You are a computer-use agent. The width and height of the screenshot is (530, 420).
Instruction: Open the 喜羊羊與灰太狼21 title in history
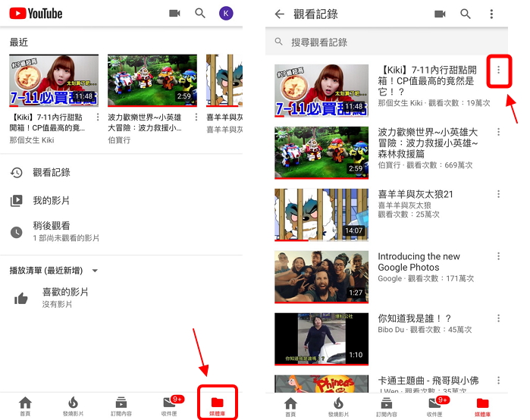(416, 194)
